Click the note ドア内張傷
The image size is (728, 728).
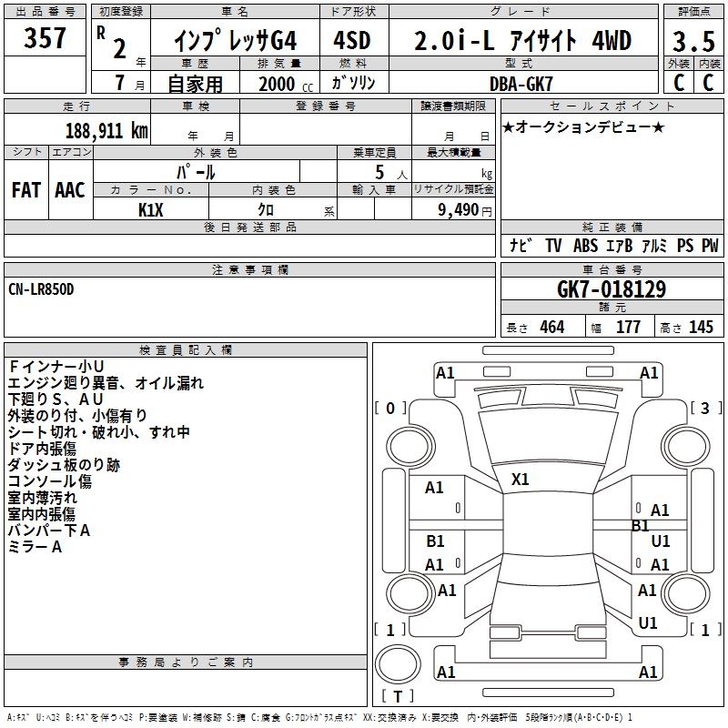(42, 448)
